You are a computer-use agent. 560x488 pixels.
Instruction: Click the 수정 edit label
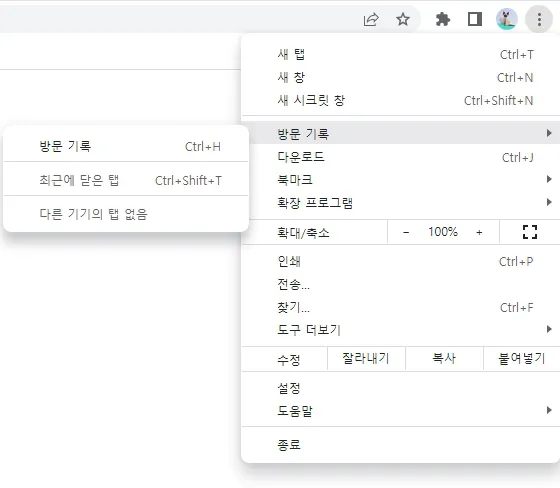click(x=289, y=359)
